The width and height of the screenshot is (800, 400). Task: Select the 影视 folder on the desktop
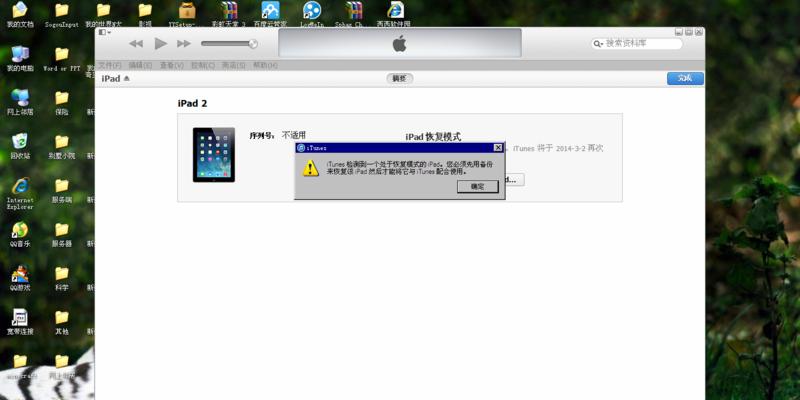145,14
